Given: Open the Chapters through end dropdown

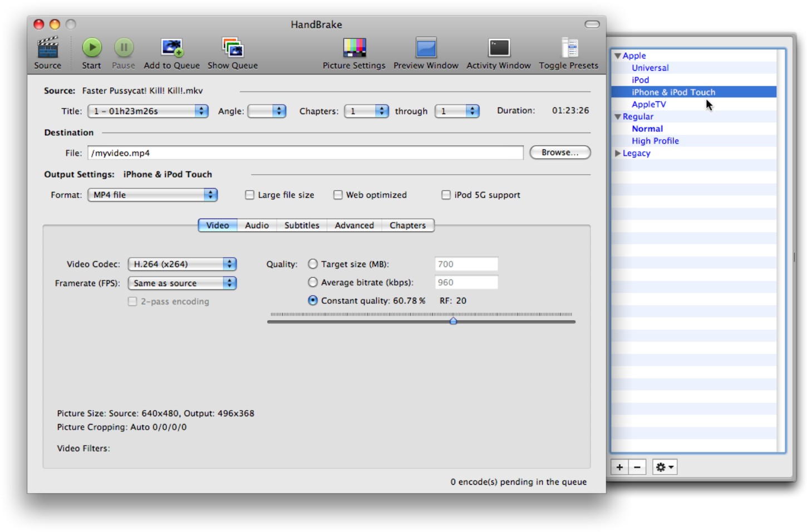Looking at the screenshot, I should pos(457,111).
